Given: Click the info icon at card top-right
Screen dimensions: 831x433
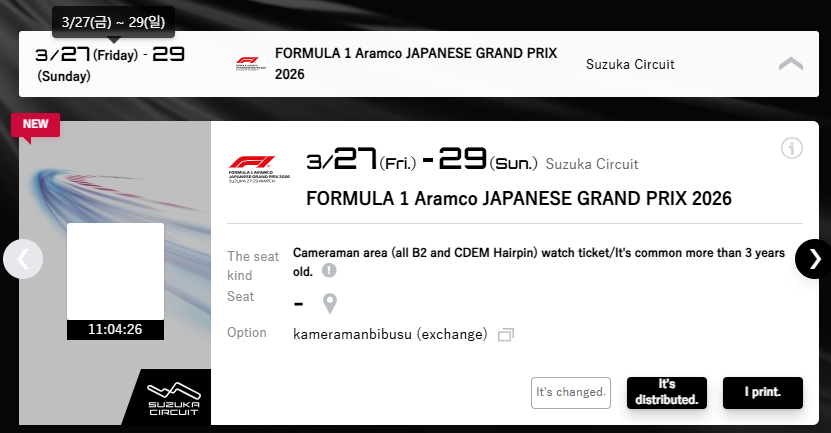Looking at the screenshot, I should 792,149.
